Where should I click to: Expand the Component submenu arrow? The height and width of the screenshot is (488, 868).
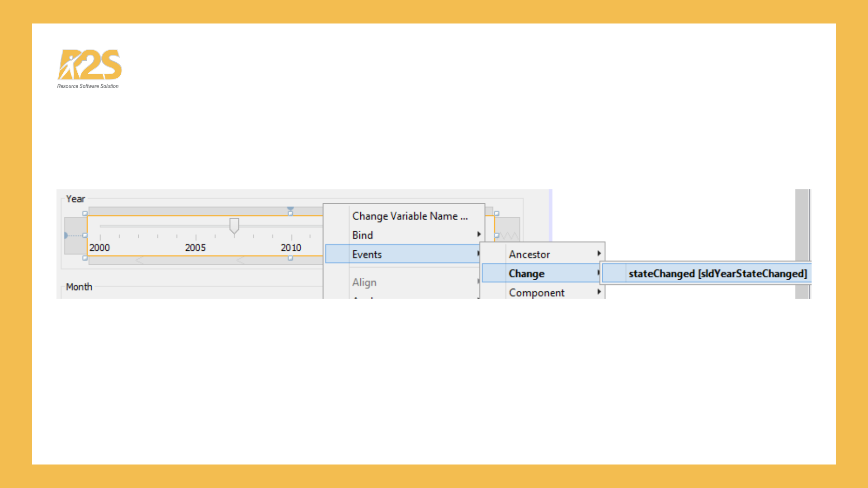tap(599, 292)
